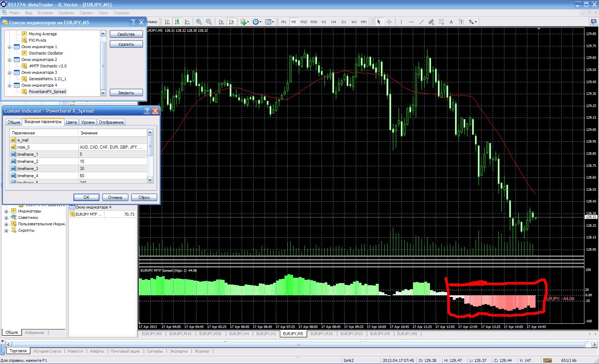Switch chart to bar chart mode

click(167, 22)
